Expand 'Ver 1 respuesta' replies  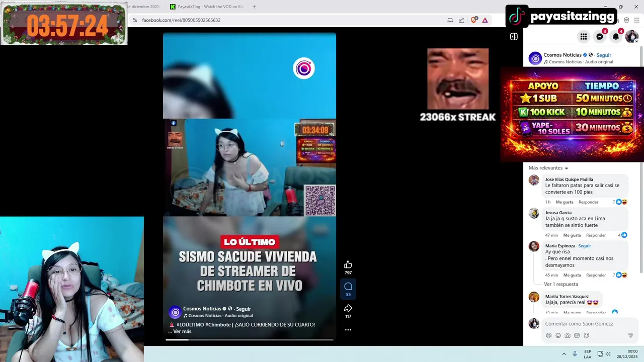pyautogui.click(x=561, y=285)
